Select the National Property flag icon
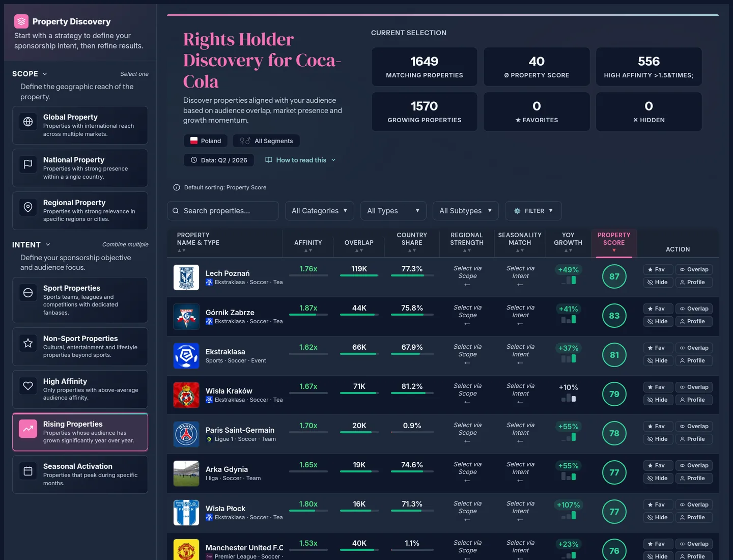 [x=28, y=164]
